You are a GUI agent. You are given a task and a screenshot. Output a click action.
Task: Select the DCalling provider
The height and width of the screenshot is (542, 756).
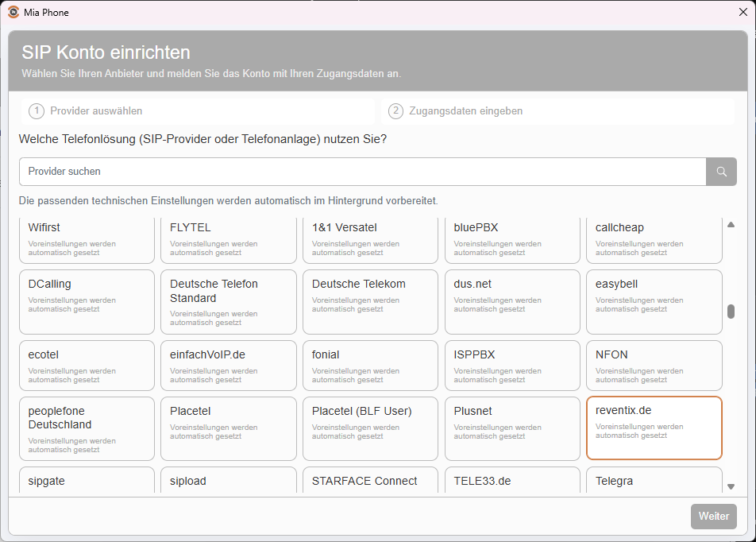click(87, 302)
